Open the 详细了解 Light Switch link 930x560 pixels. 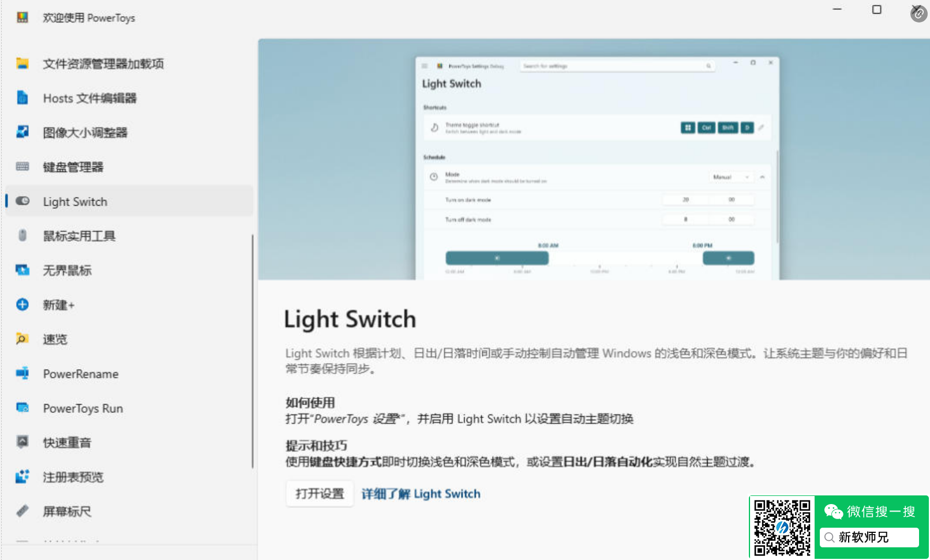(x=421, y=494)
